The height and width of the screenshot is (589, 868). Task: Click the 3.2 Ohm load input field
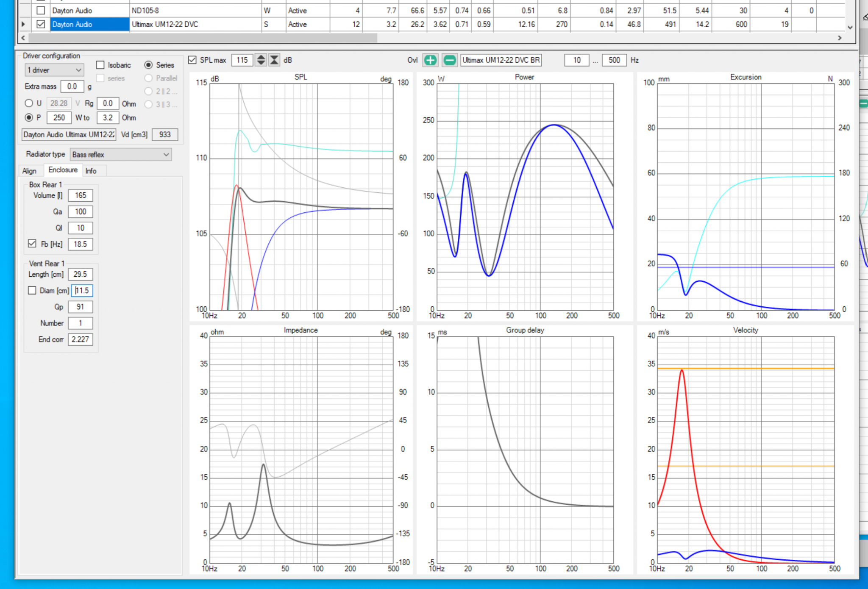tap(108, 118)
